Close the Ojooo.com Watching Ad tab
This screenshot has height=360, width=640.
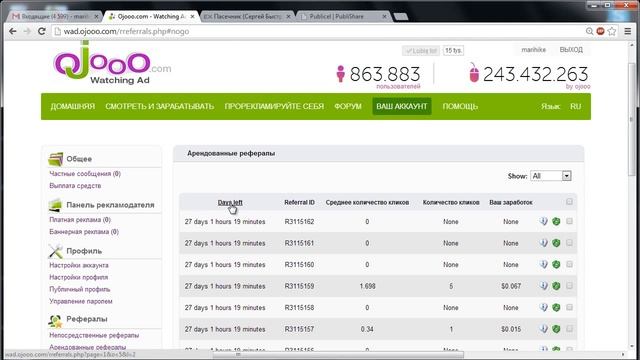(192, 17)
